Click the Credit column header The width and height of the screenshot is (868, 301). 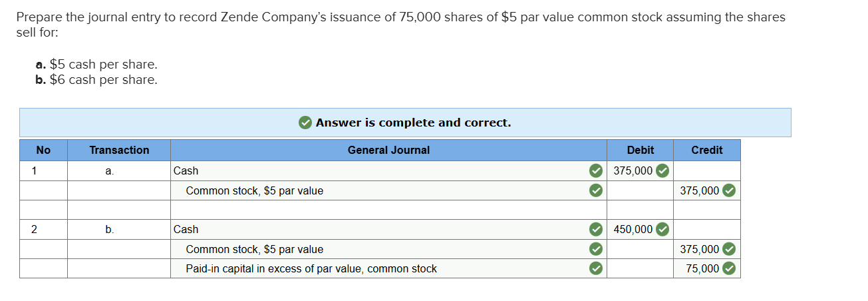point(706,150)
